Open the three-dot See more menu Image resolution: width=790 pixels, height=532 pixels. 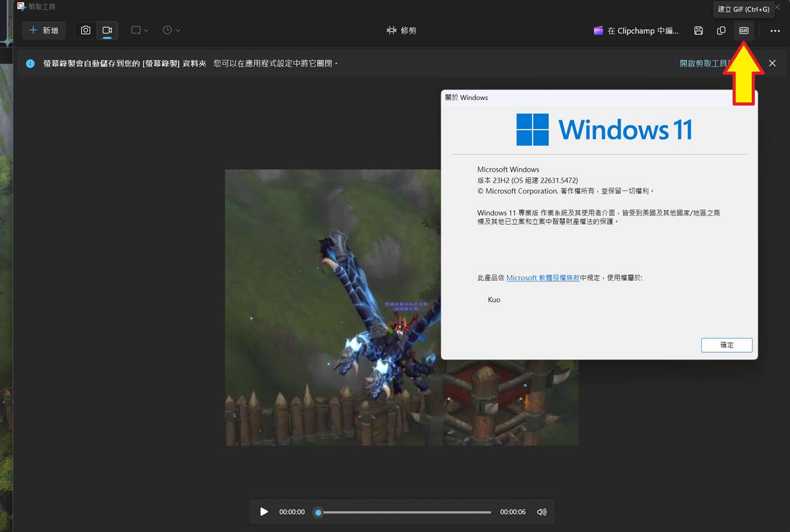(775, 30)
